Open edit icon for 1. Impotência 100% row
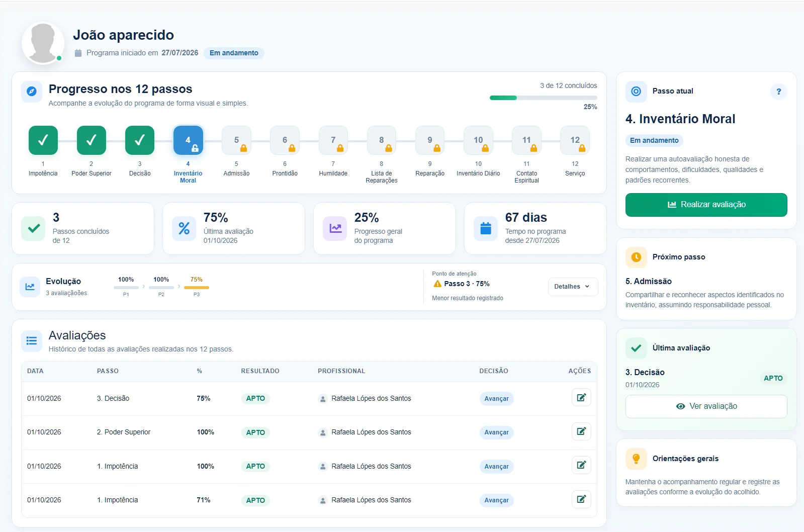The image size is (804, 532). pos(581,465)
